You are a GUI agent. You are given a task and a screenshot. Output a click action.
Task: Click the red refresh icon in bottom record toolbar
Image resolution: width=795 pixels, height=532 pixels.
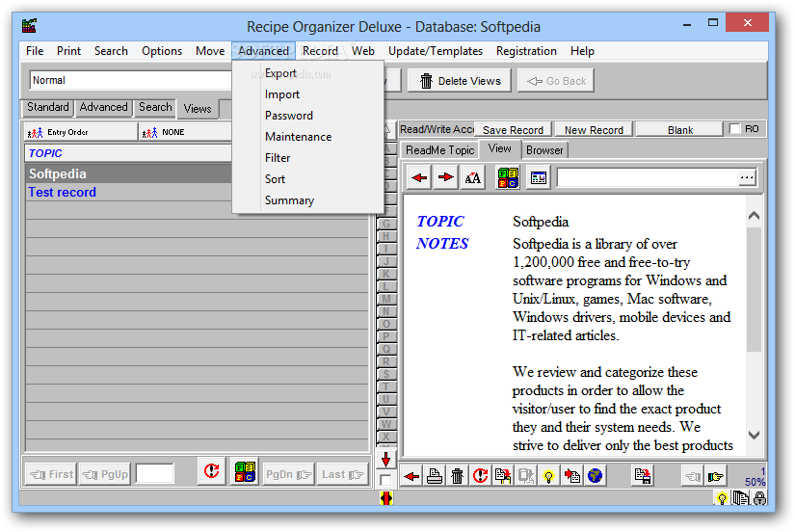480,476
